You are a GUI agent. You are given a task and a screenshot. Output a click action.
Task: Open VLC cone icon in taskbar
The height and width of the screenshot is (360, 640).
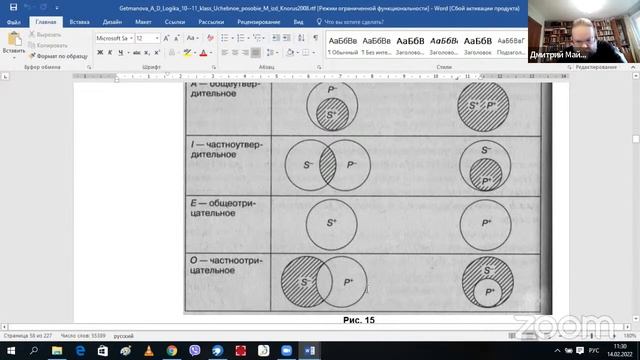click(x=149, y=351)
